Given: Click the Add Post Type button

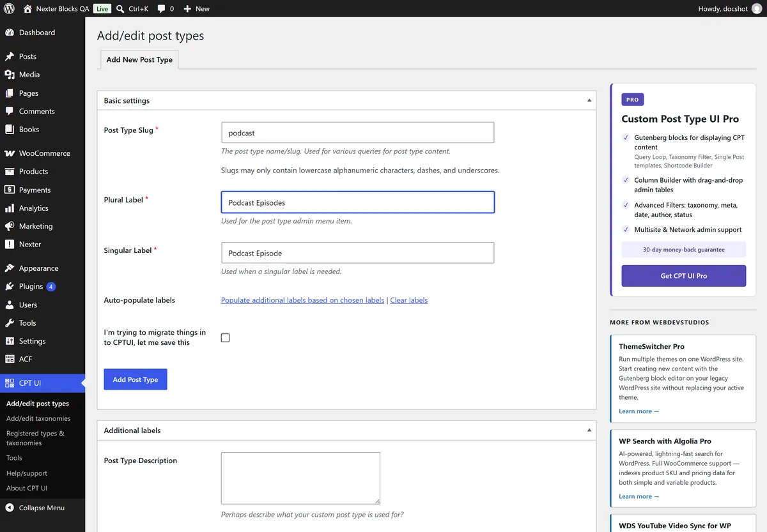Looking at the screenshot, I should pyautogui.click(x=136, y=379).
